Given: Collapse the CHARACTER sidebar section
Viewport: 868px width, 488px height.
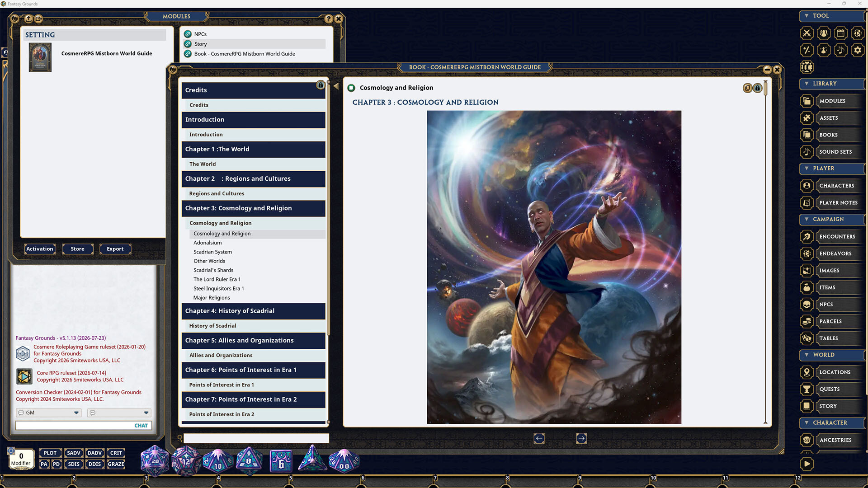Looking at the screenshot, I should [832, 423].
